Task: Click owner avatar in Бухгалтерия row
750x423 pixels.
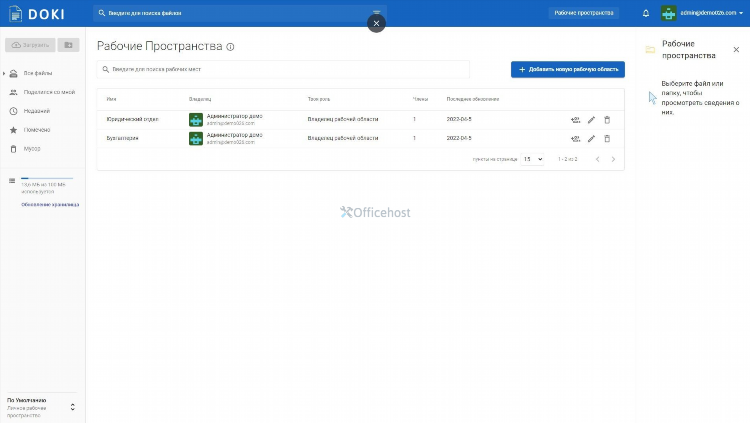Action: coord(196,139)
